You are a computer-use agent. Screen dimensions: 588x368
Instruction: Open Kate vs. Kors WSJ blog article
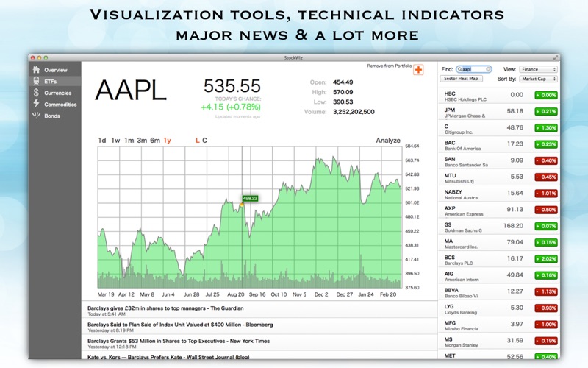pos(259,356)
